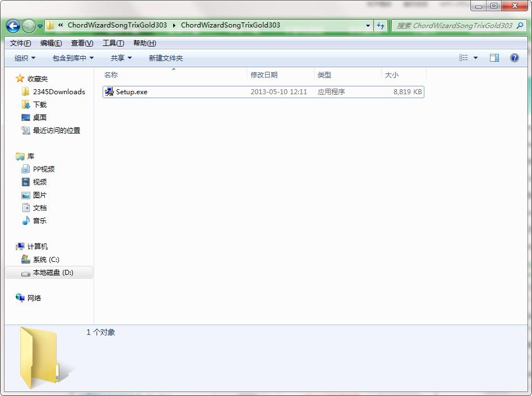532x396 pixels.
Task: Open the 下载 favorite
Action: 40,104
